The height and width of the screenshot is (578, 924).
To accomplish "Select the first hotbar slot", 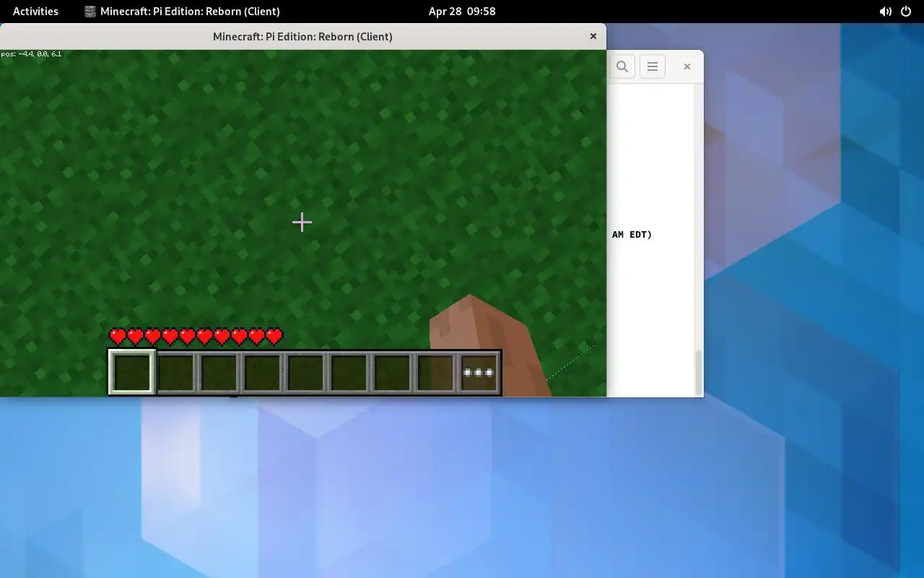I will coord(132,372).
